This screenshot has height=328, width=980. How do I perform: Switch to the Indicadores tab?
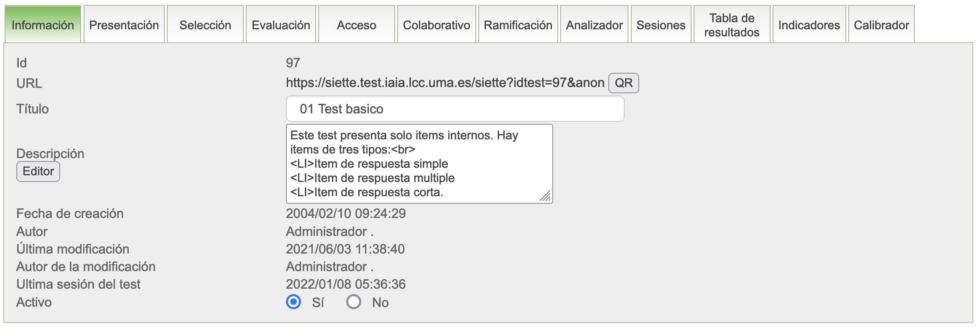point(809,25)
